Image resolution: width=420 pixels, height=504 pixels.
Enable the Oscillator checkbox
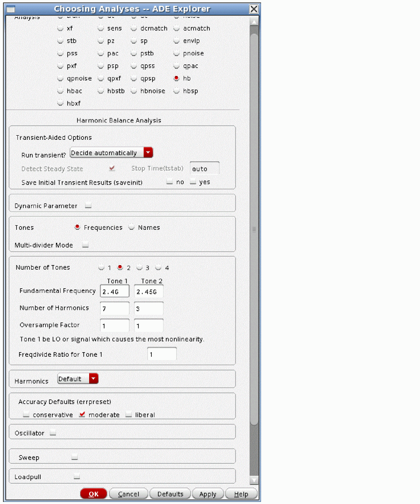[53, 433]
